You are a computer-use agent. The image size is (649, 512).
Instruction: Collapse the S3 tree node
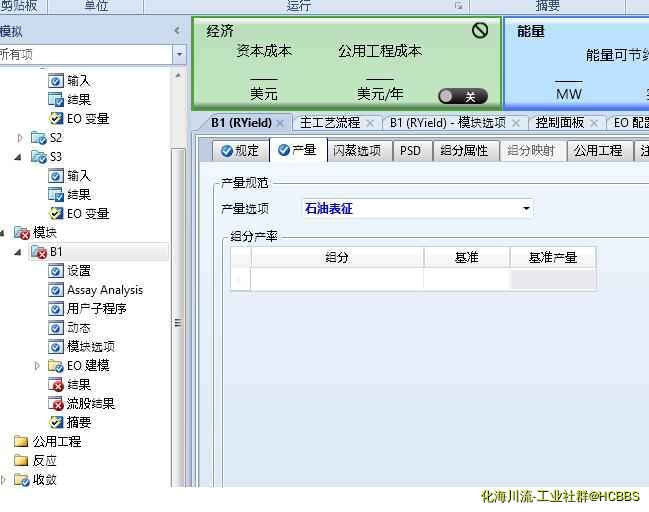19,157
